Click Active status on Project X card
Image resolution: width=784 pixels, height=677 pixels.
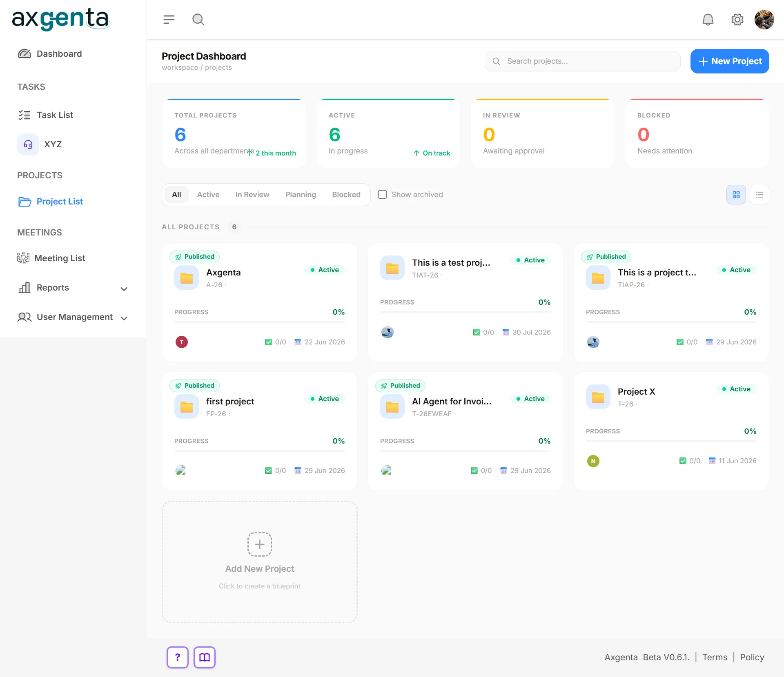click(737, 389)
